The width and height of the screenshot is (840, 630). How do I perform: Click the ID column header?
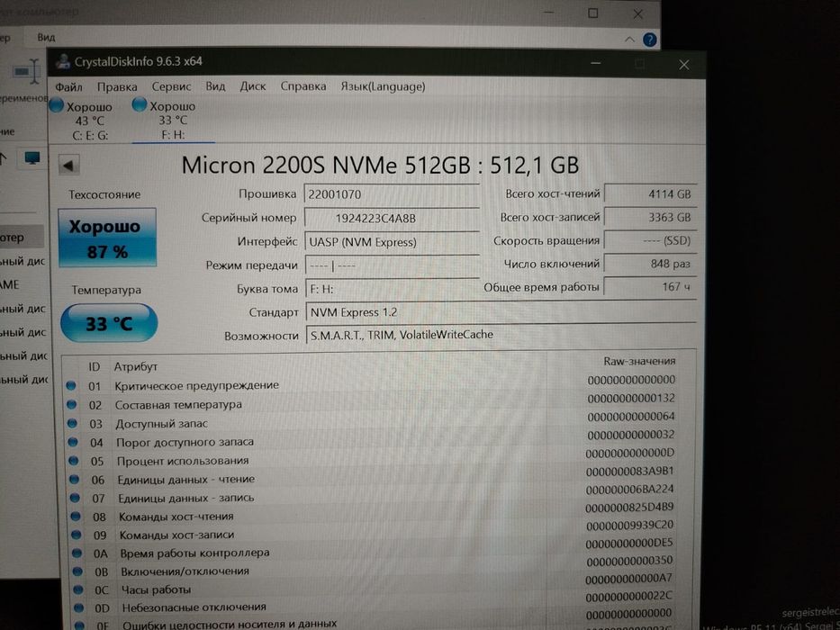point(95,367)
